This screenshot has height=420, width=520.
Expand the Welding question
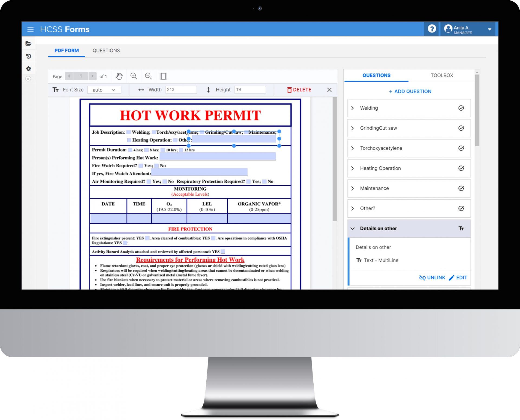[352, 108]
